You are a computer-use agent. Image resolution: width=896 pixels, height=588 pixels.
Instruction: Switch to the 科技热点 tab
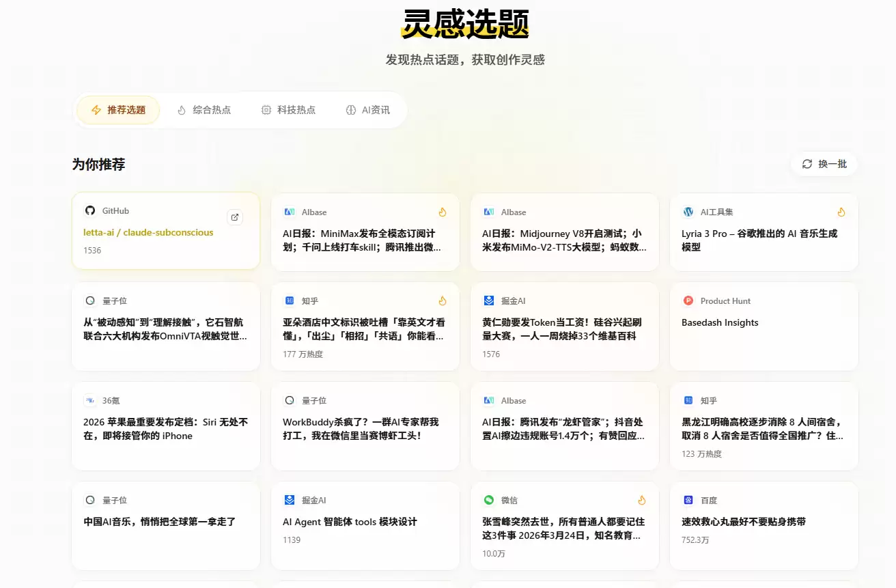click(288, 110)
